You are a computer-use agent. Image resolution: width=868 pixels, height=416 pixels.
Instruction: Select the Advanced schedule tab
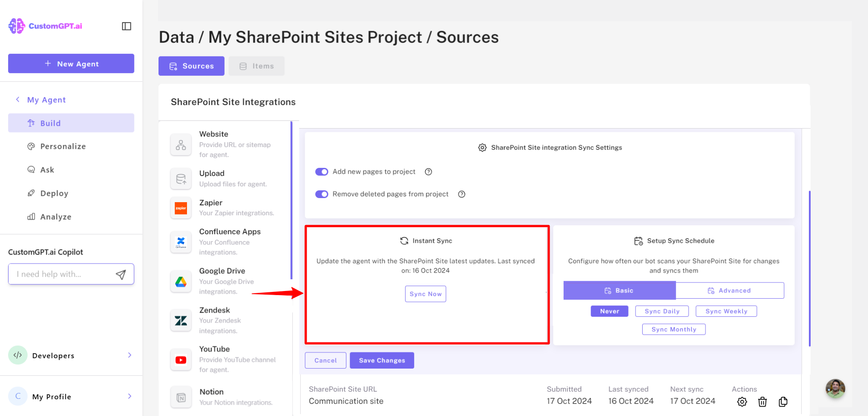pos(730,291)
